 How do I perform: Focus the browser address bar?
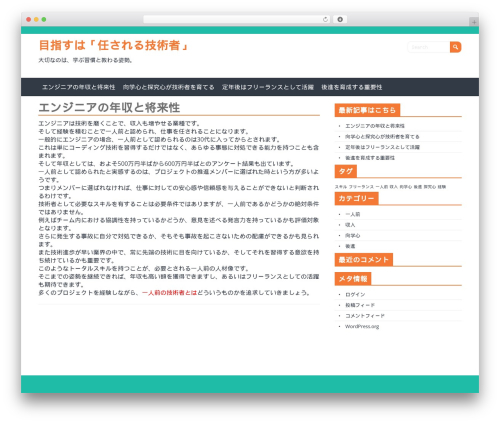click(x=236, y=19)
